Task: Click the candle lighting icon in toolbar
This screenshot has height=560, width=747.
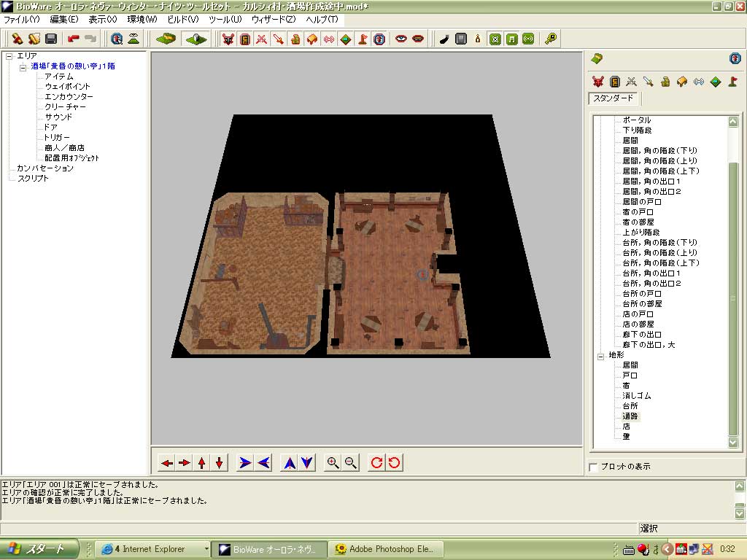Action: [478, 39]
